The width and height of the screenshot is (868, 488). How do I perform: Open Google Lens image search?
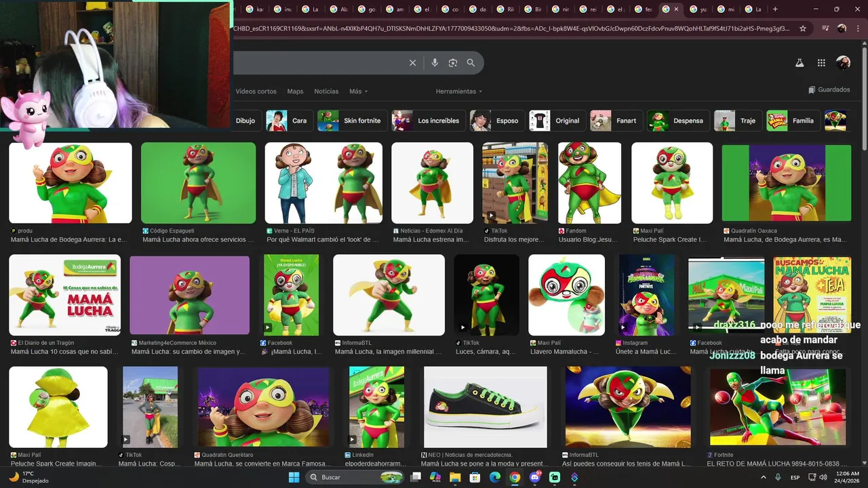tap(453, 63)
